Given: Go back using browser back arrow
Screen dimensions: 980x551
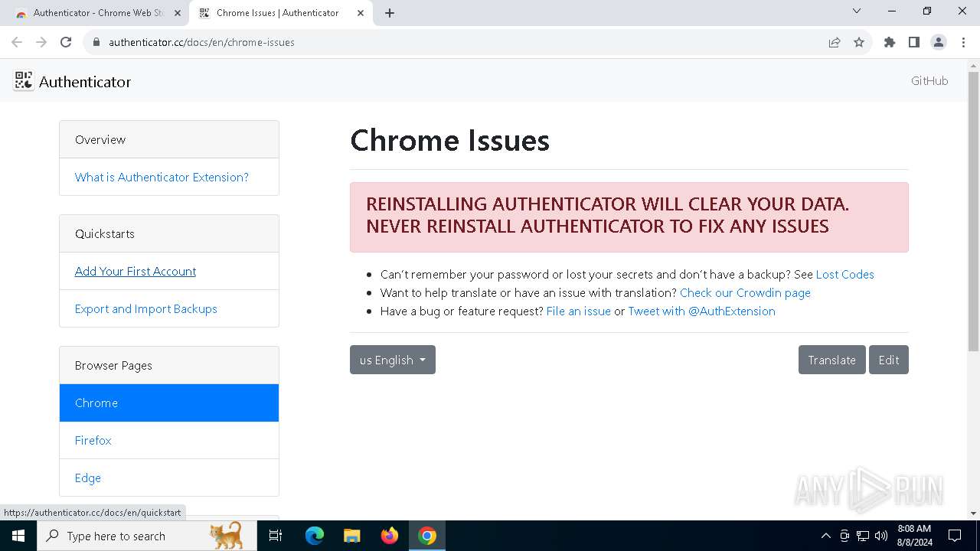Looking at the screenshot, I should click(17, 42).
